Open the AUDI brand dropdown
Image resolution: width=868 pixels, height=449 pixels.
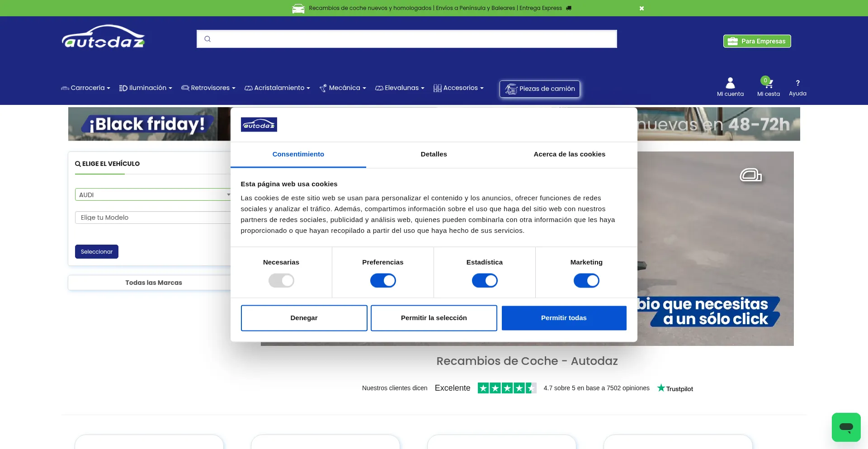tap(153, 194)
